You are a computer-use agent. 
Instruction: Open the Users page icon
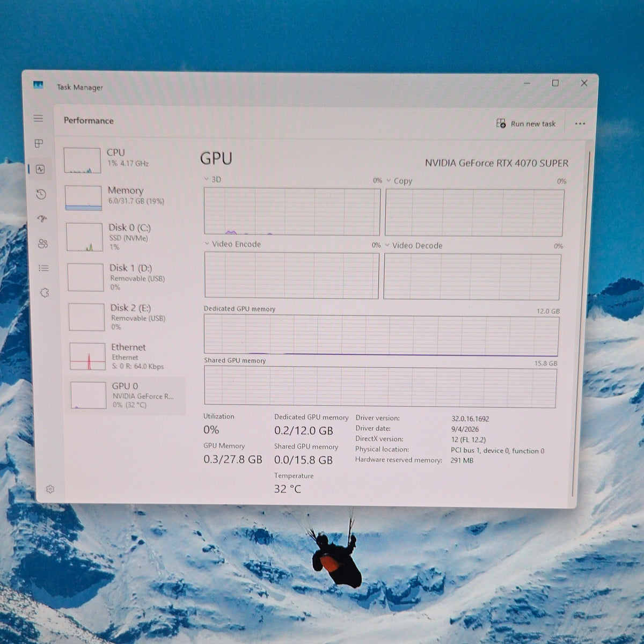[43, 244]
